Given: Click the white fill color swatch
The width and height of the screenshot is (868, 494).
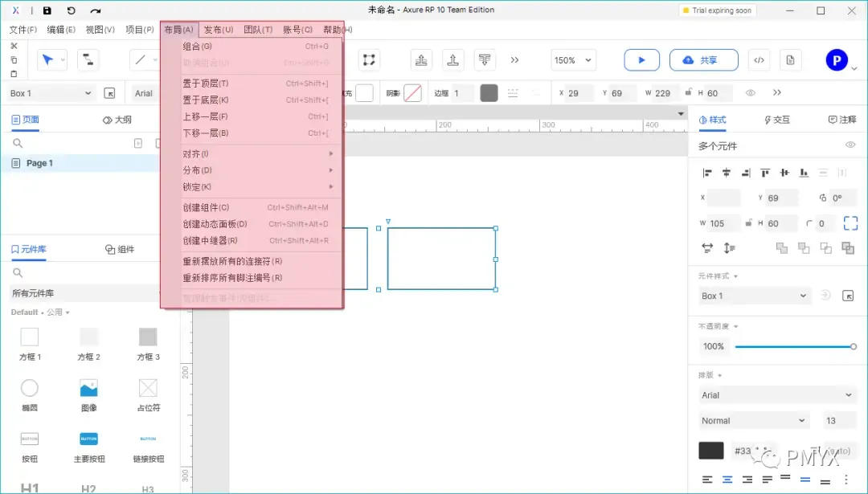Looking at the screenshot, I should [364, 93].
